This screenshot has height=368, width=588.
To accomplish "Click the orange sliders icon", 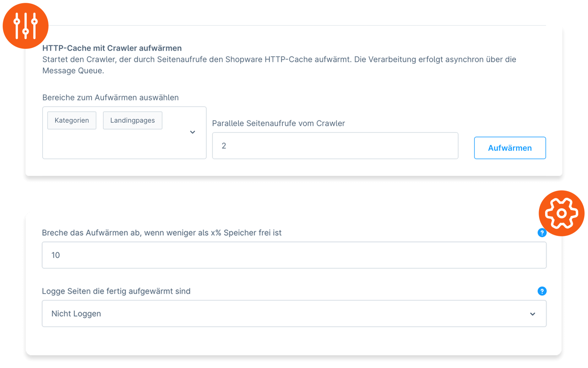I will click(25, 26).
